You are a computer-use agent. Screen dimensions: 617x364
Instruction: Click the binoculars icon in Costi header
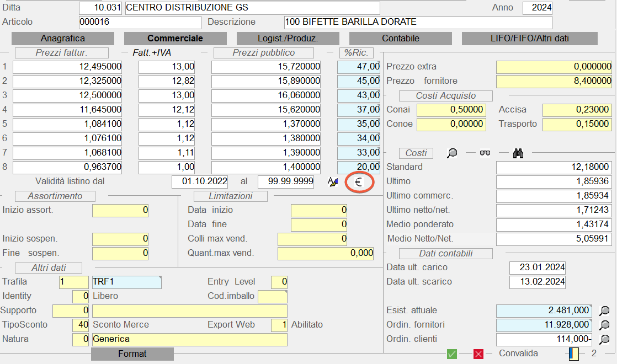(518, 153)
